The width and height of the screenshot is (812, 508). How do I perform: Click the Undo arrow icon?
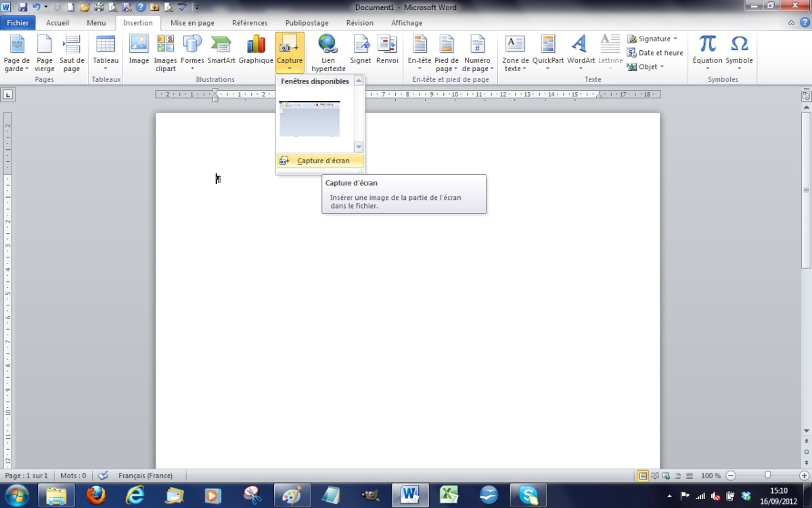click(x=36, y=7)
